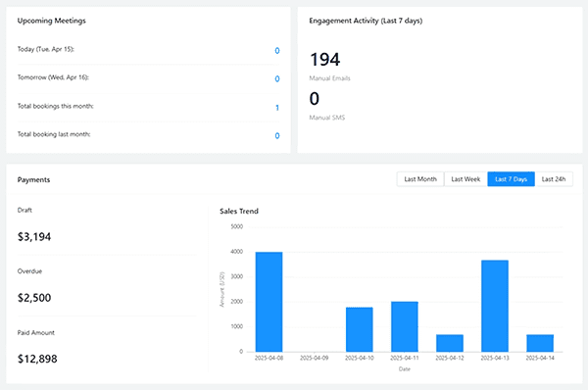This screenshot has width=588, height=390.
Task: Click the sales bar for 2025-04-10
Action: tap(360, 329)
